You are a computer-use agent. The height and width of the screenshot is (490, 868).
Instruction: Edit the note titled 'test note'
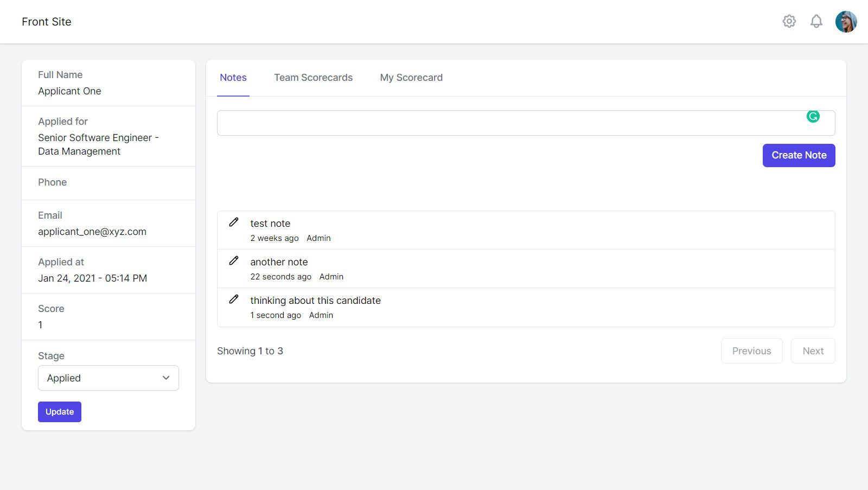(x=234, y=222)
